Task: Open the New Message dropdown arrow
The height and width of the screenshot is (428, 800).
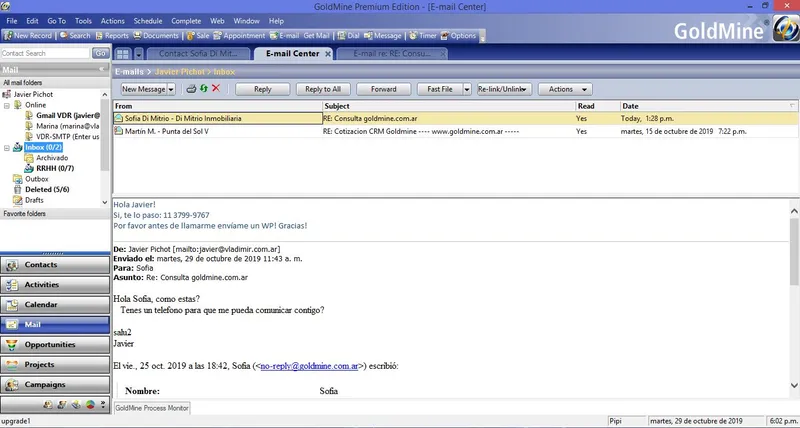Action: (171, 89)
